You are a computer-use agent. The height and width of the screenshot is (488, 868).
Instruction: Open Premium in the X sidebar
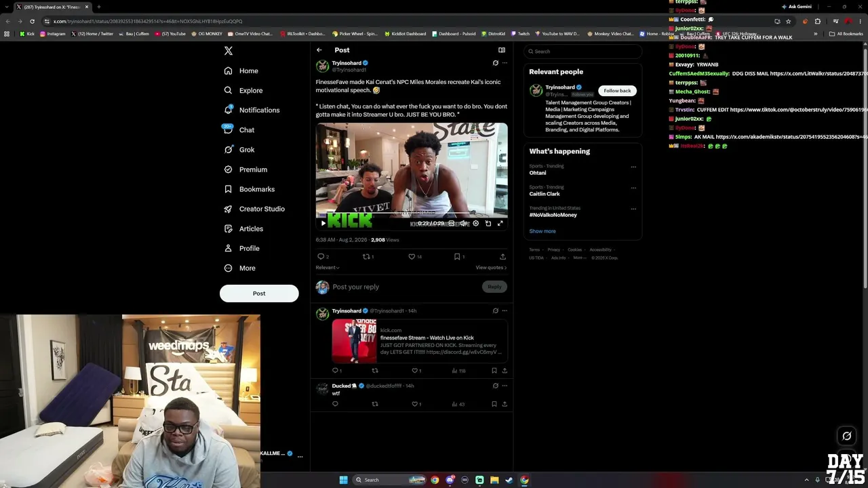[x=245, y=169]
